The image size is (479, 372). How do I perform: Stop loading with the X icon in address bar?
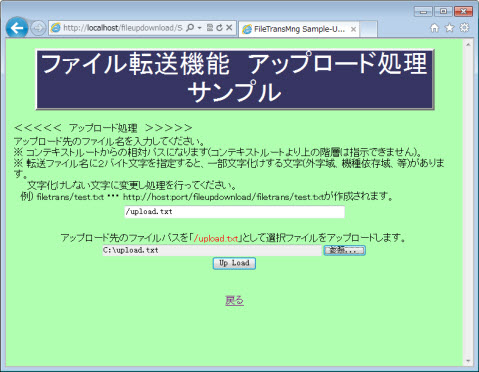coord(229,28)
